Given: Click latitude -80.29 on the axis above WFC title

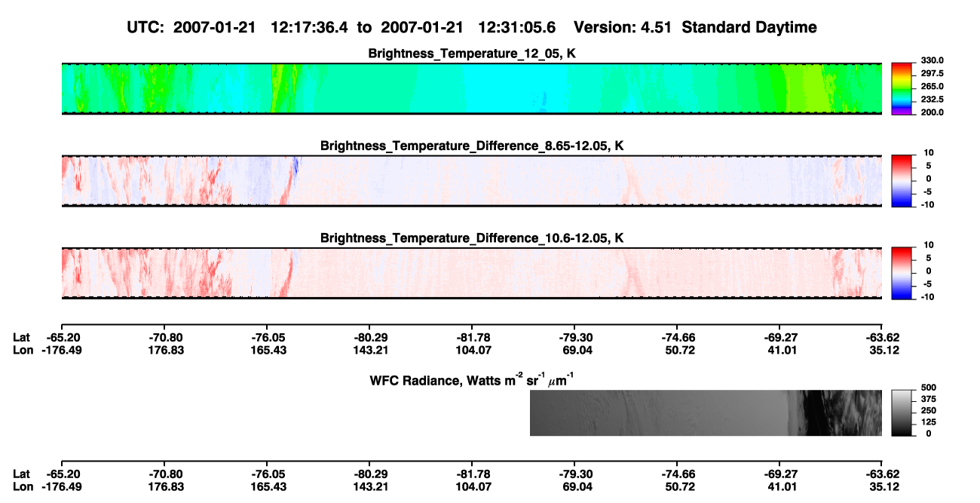Looking at the screenshot, I should (369, 338).
